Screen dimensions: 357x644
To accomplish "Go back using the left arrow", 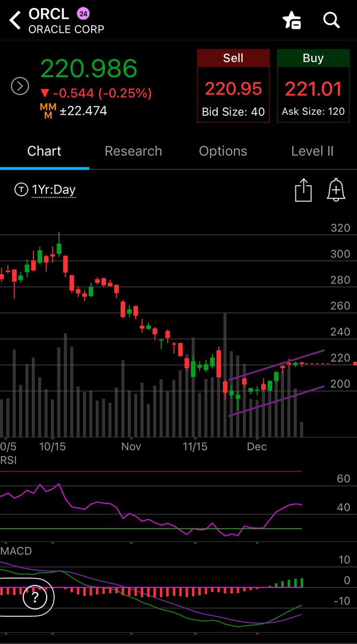I will click(x=14, y=20).
